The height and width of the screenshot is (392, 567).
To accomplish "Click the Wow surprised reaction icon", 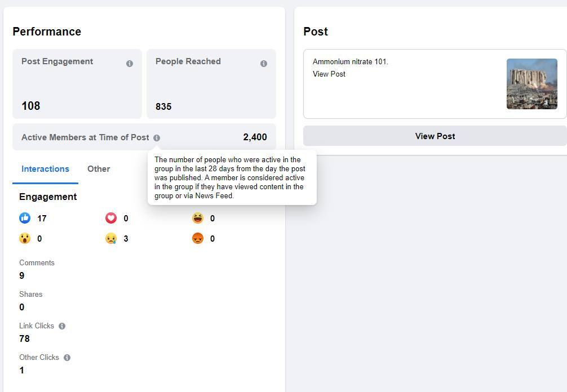I will pyautogui.click(x=25, y=239).
